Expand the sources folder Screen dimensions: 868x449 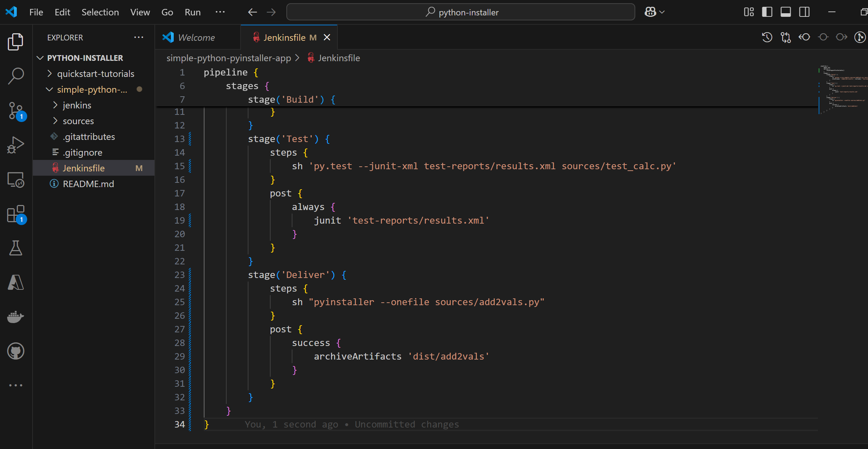(55, 121)
